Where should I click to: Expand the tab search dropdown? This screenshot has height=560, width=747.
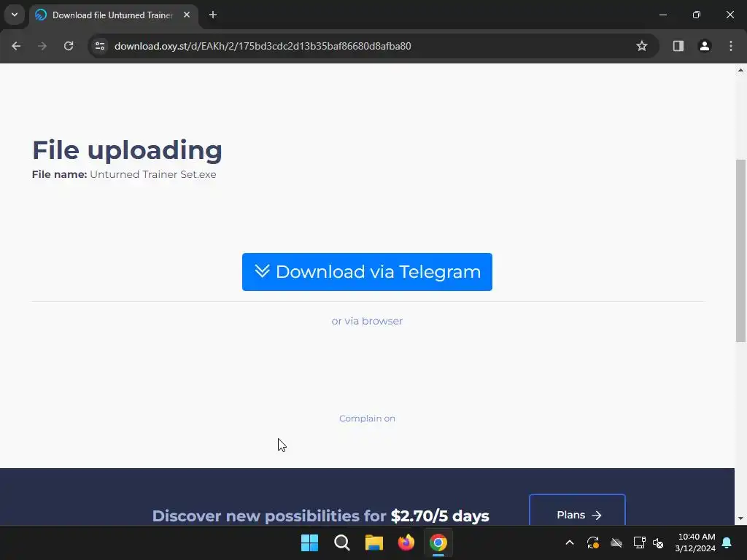(x=15, y=15)
